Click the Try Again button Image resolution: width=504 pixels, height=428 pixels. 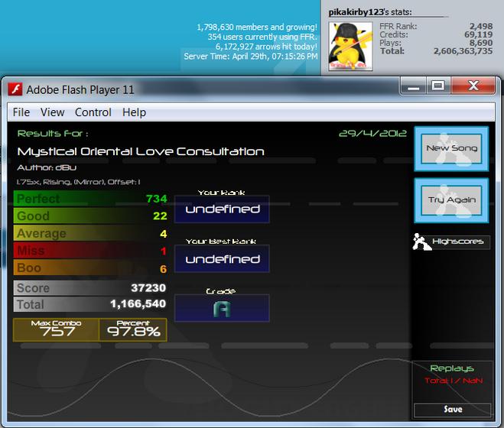point(451,200)
